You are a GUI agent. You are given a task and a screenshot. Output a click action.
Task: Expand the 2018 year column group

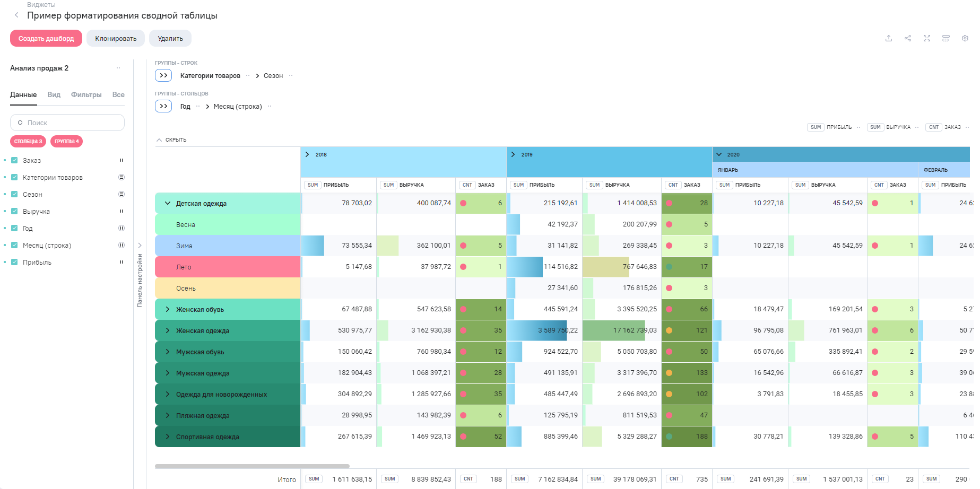(x=307, y=154)
